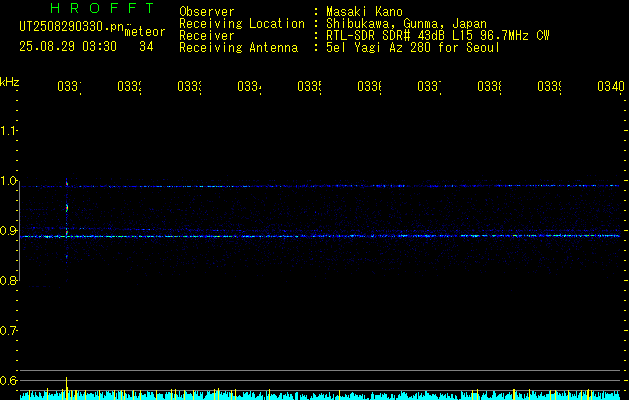Click the 1.0 kHz frequency axis label
Screen dimensions: 629x400
pyautogui.click(x=9, y=181)
